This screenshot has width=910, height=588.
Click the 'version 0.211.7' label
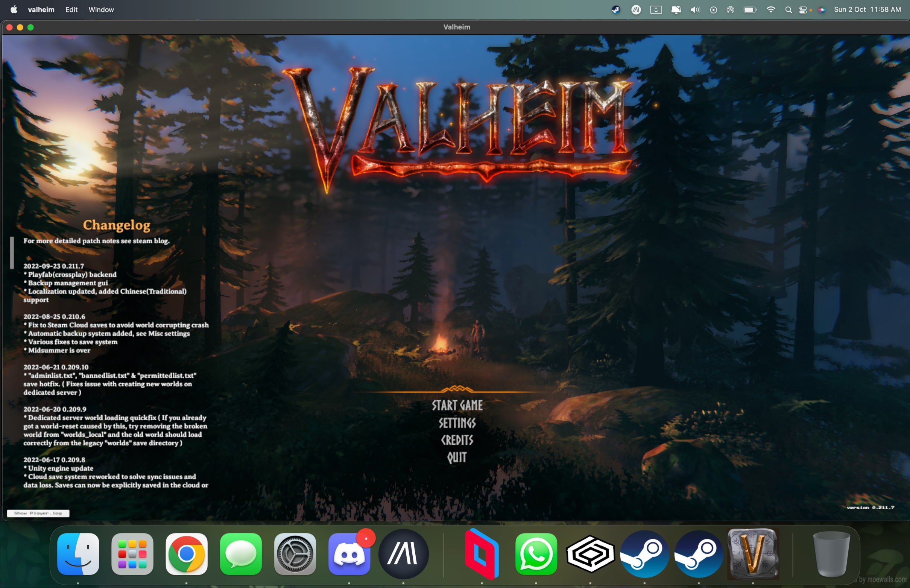870,507
